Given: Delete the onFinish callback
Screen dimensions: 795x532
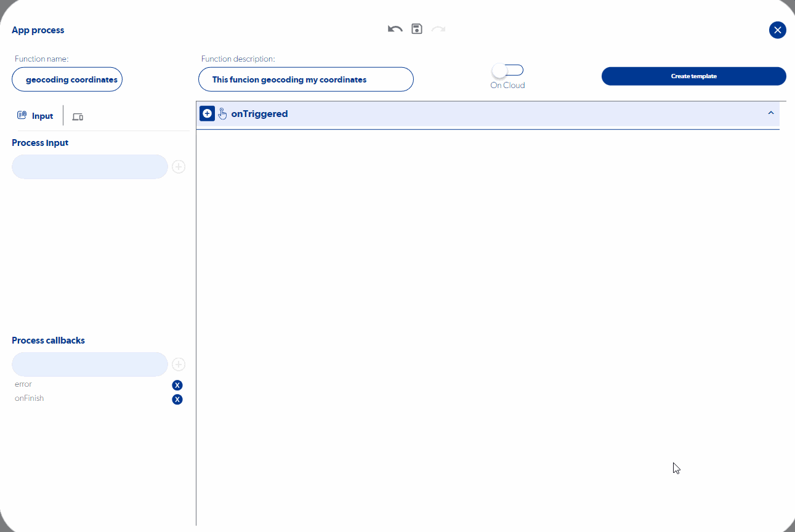Looking at the screenshot, I should pyautogui.click(x=177, y=400).
